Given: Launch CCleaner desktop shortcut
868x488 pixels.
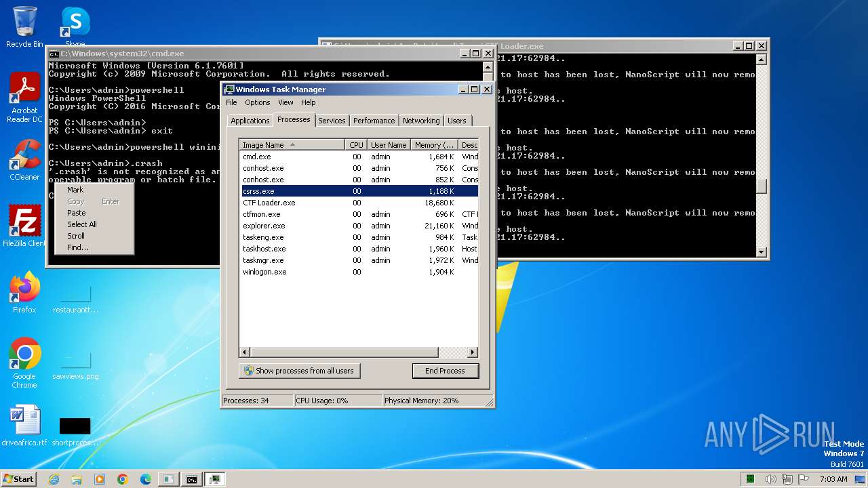Looking at the screenshot, I should click(x=24, y=159).
